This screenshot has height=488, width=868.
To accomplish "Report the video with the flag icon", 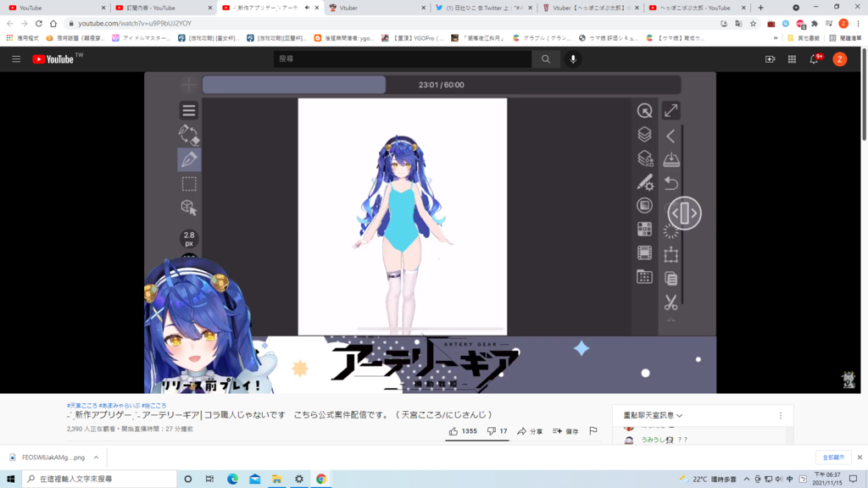I will coord(593,431).
